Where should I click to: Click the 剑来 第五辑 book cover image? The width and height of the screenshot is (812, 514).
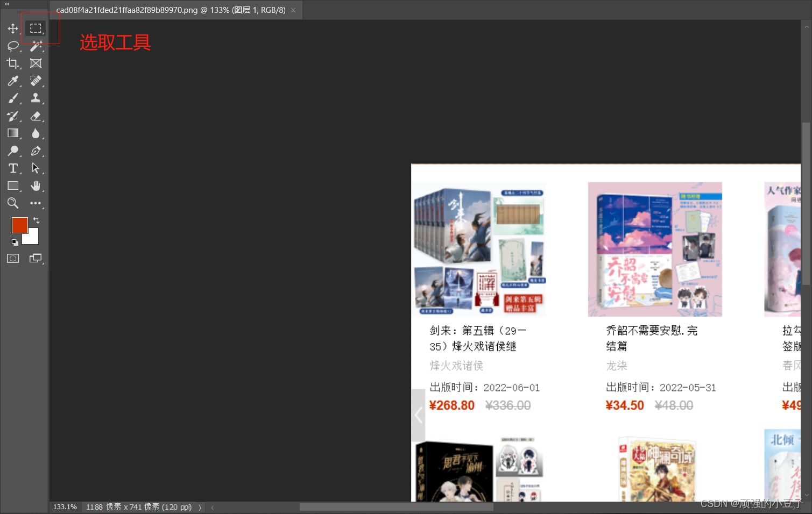479,249
